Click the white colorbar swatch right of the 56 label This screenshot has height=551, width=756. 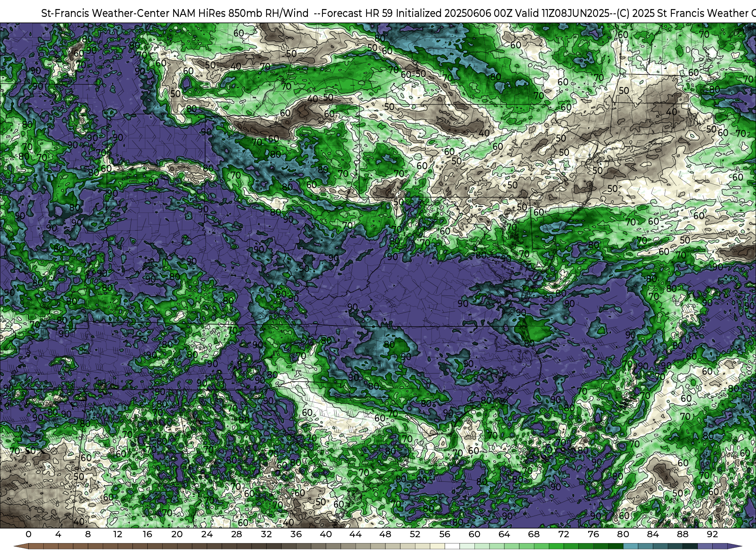[452, 547]
